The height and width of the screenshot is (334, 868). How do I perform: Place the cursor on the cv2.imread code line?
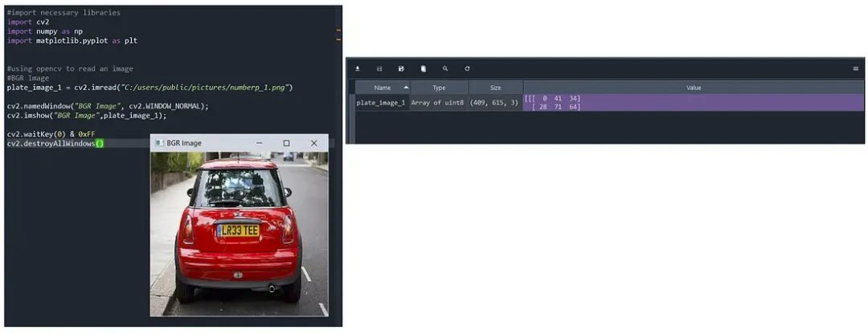(149, 87)
